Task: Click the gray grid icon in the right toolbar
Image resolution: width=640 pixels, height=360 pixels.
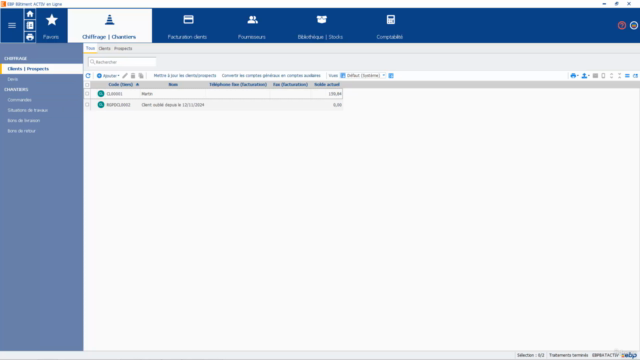Action: pyautogui.click(x=596, y=76)
